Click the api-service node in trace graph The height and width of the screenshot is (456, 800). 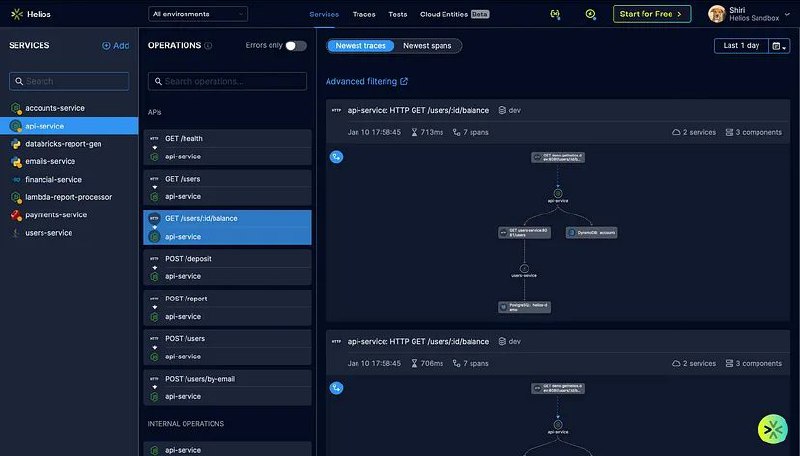557,192
